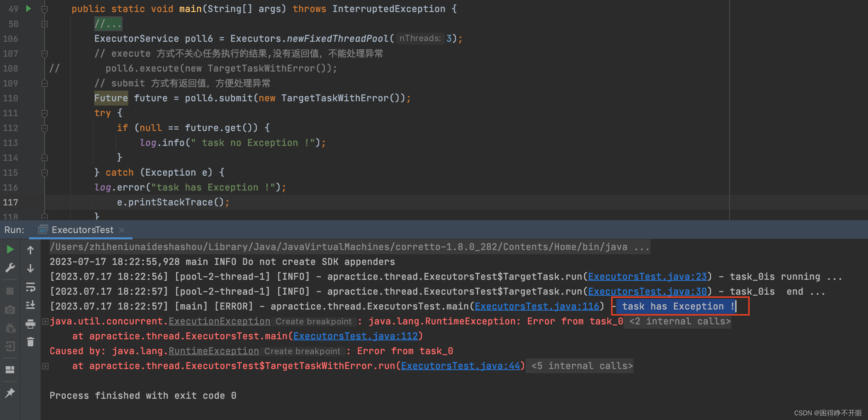The height and width of the screenshot is (420, 868).
Task: Click the Run: panel label
Action: click(x=14, y=230)
